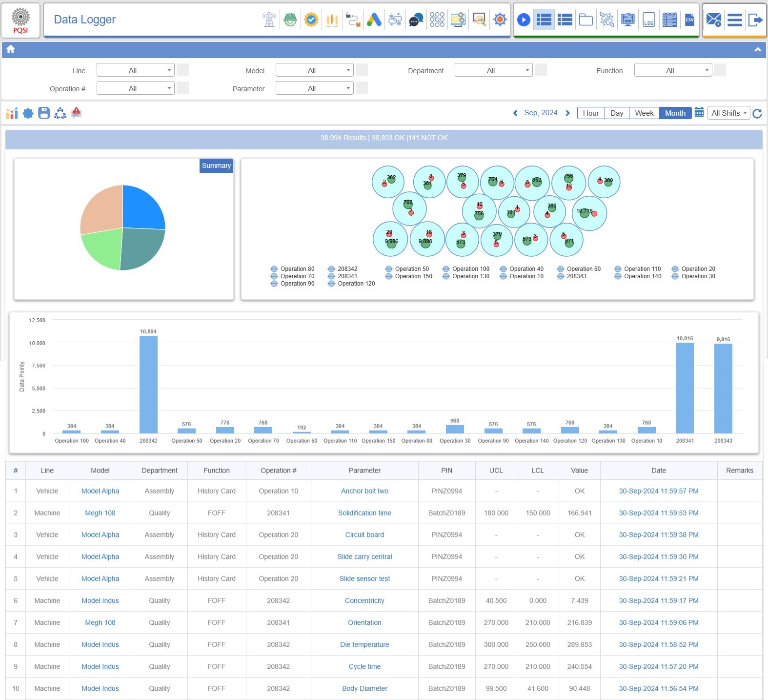This screenshot has height=700, width=768.
Task: Open the CSV export icon
Action: [x=689, y=20]
